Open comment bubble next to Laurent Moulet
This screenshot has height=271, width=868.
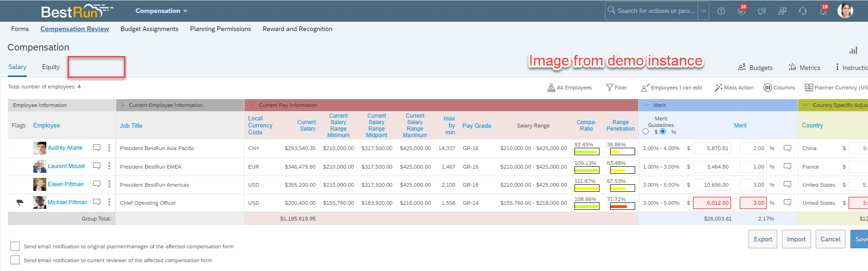point(97,166)
